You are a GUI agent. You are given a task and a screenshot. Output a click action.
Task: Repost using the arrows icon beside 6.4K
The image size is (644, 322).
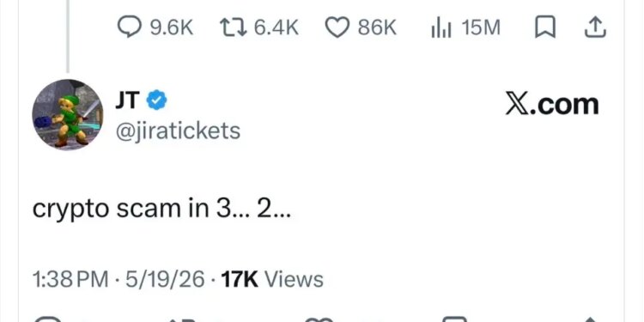tap(234, 28)
